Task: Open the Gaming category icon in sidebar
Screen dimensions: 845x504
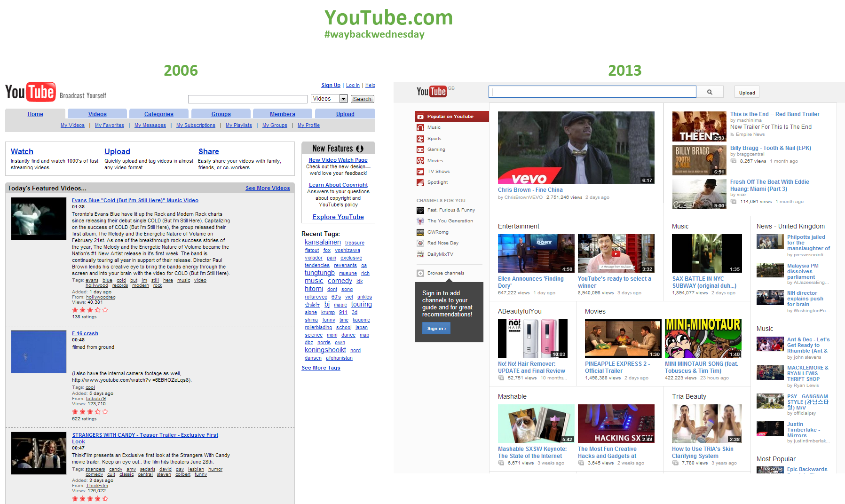Action: click(420, 150)
